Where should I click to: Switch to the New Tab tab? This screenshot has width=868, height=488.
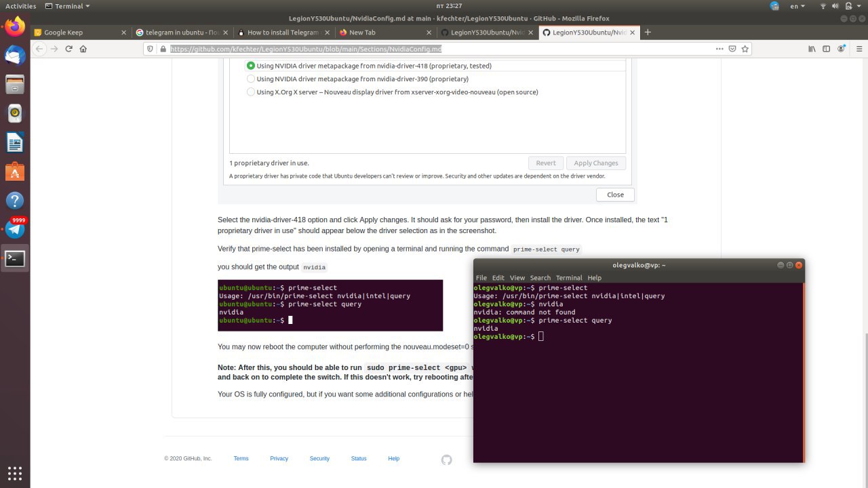click(x=385, y=32)
